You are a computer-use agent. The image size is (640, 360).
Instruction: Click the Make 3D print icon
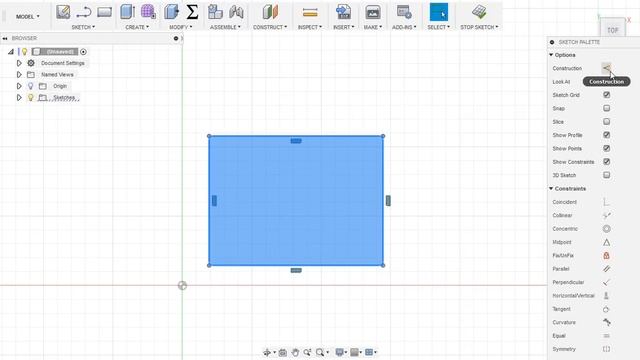372,12
